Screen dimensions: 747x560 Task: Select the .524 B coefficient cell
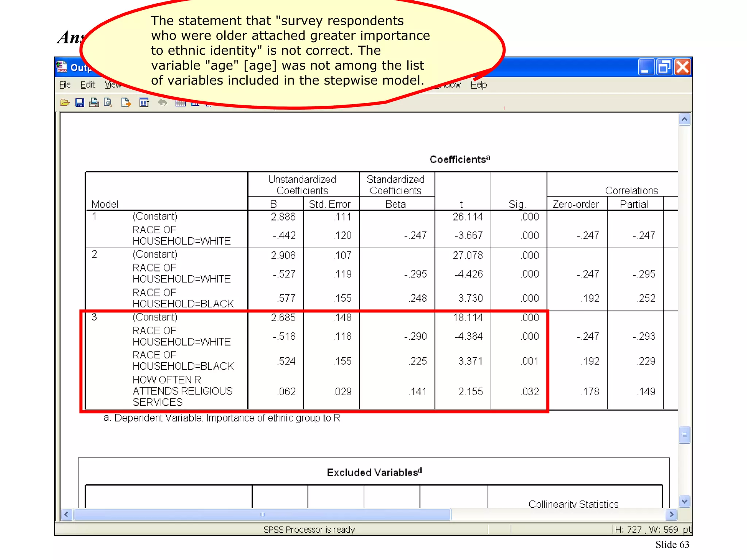click(286, 361)
